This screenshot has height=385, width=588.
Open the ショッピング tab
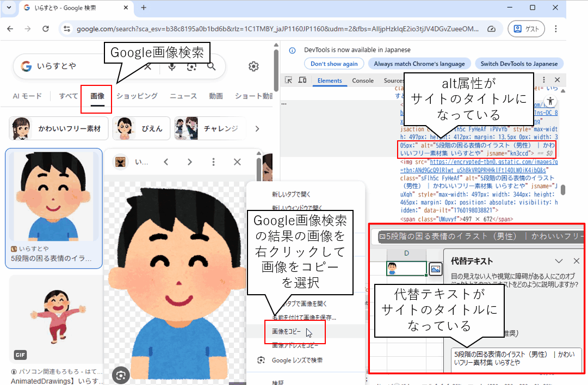(x=137, y=96)
